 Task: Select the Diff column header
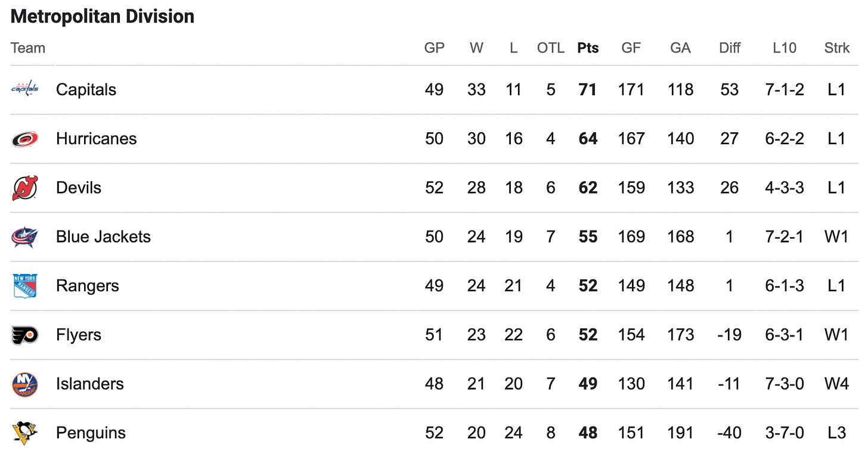point(729,48)
